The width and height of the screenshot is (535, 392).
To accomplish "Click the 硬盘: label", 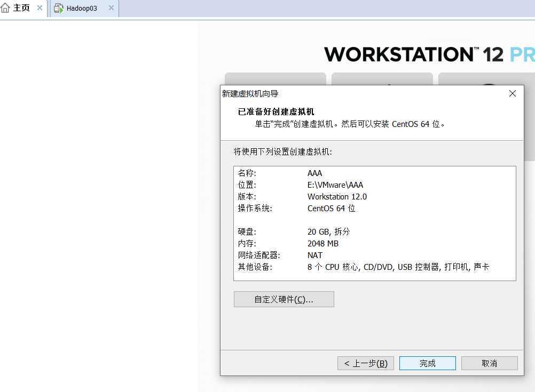I will click(247, 232).
